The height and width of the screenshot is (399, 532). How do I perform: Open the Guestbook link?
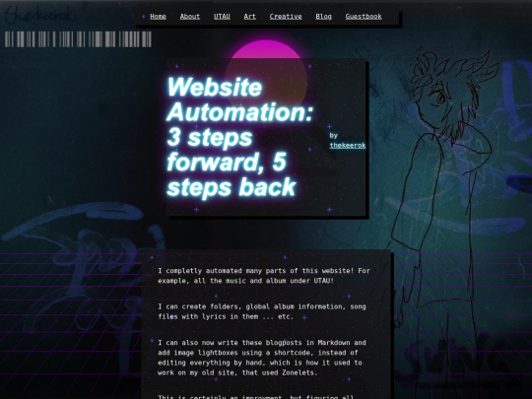tap(364, 17)
